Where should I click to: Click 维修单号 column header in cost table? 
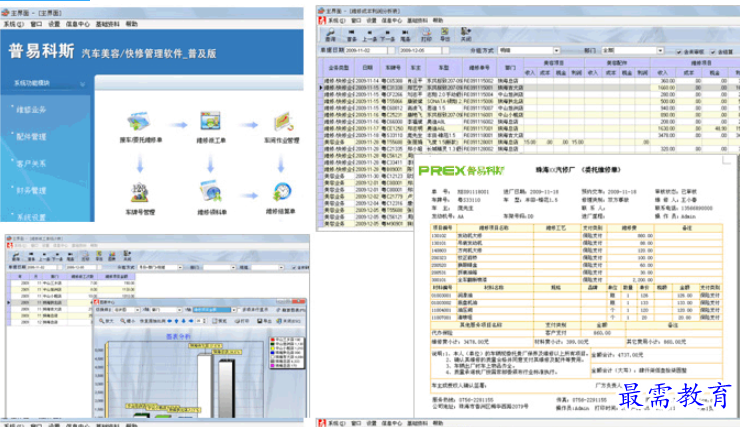(479, 68)
